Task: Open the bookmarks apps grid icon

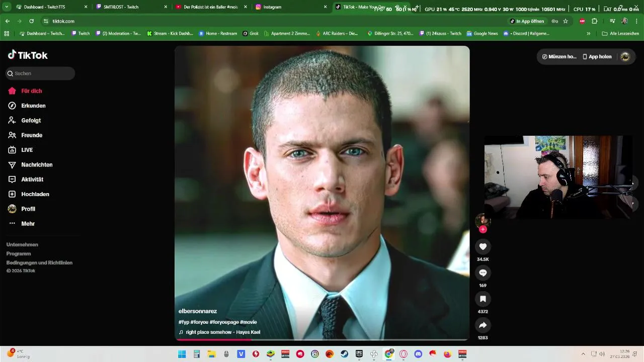Action: pyautogui.click(x=7, y=34)
